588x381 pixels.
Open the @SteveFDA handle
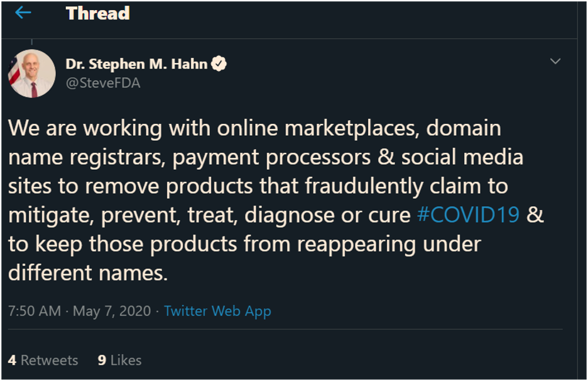tap(103, 82)
